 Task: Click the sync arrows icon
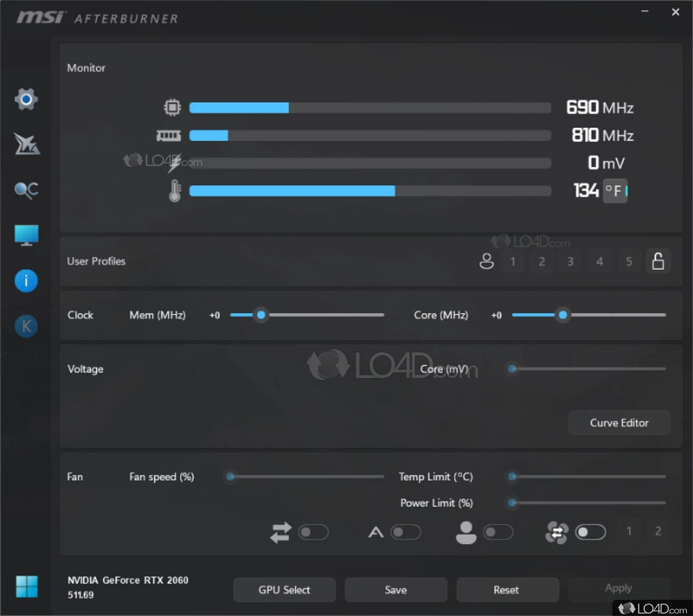280,533
